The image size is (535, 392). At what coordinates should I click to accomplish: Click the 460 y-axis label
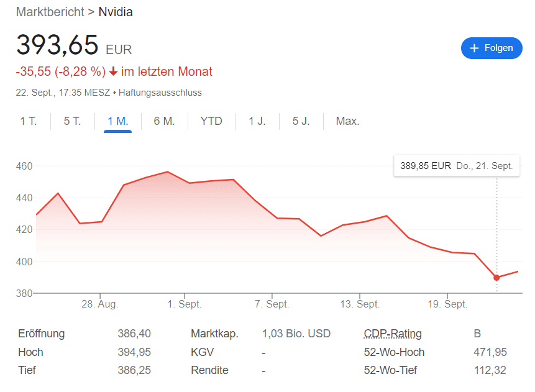pyautogui.click(x=24, y=166)
